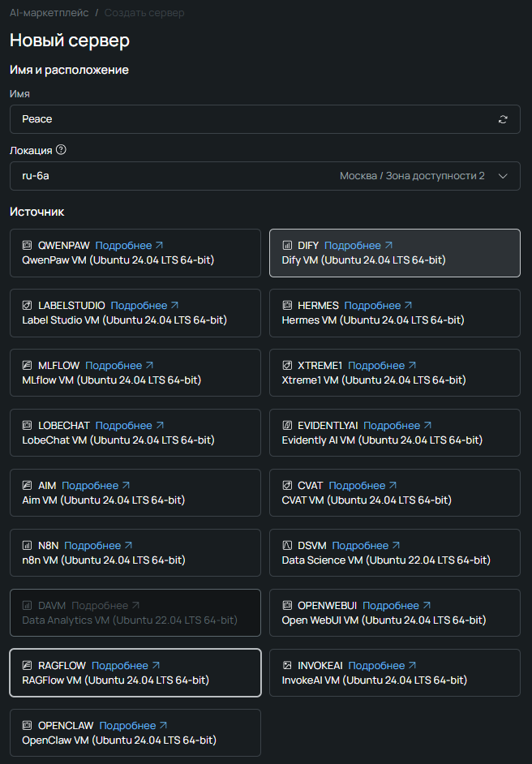Click Москва / Зона доступности 2 text
The height and width of the screenshot is (764, 532).
tap(412, 176)
